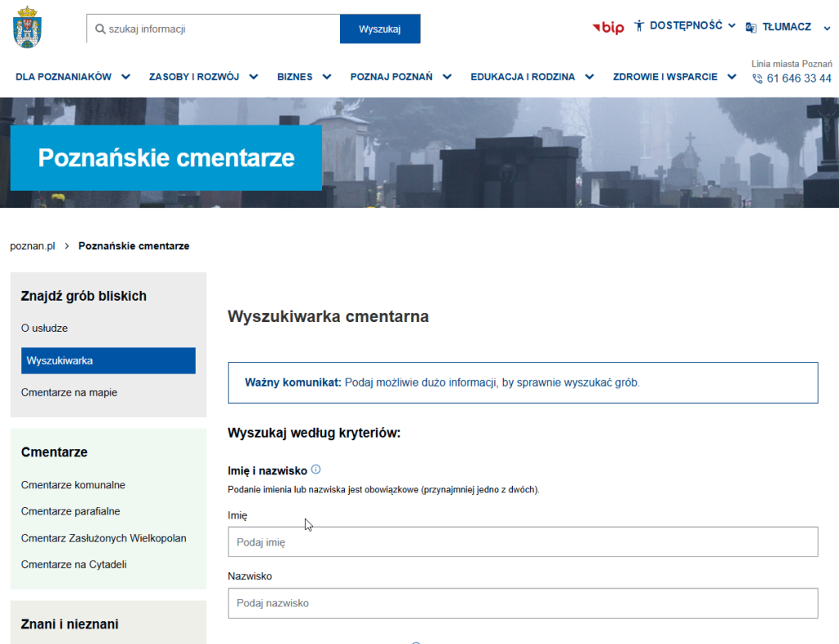Click the 'Linia miasta Poznań' label

tap(791, 64)
